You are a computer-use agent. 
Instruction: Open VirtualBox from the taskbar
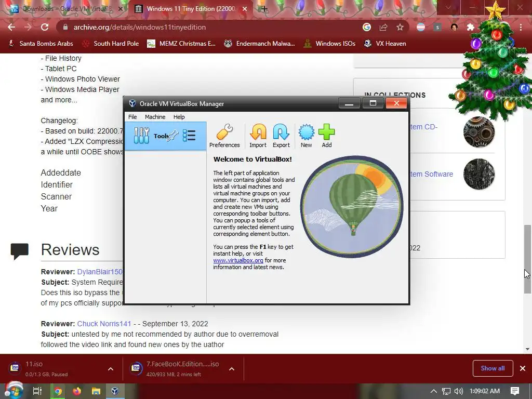click(115, 392)
